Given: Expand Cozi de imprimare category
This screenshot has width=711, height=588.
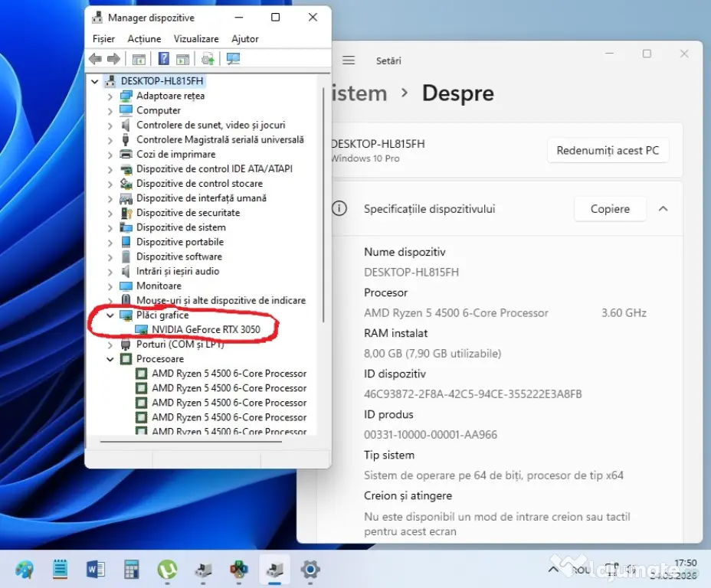Looking at the screenshot, I should [x=110, y=155].
